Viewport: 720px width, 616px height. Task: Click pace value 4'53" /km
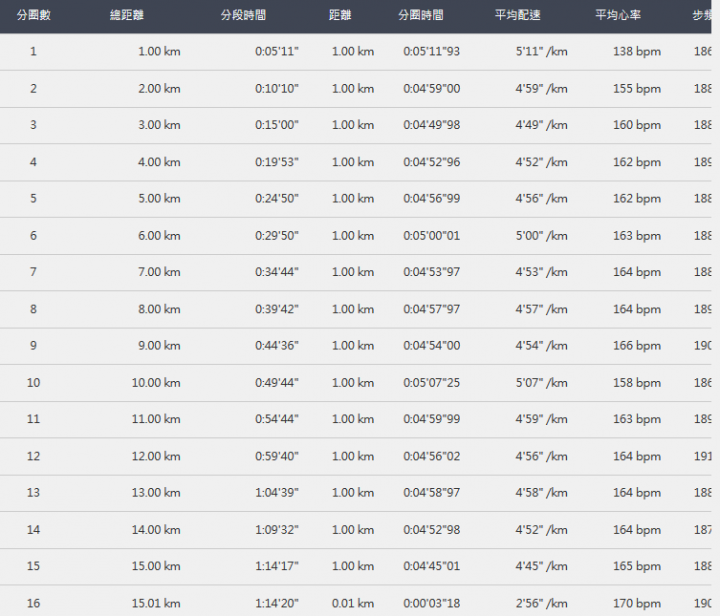pyautogui.click(x=541, y=272)
